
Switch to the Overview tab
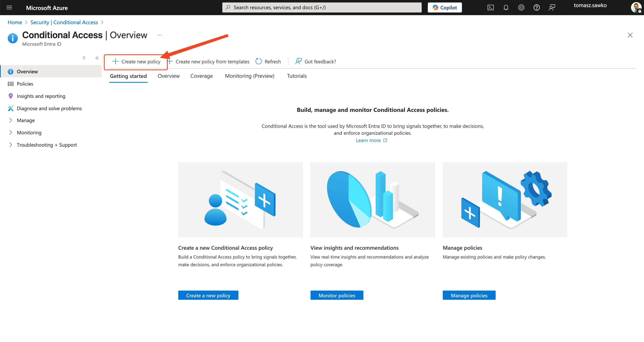(x=168, y=76)
